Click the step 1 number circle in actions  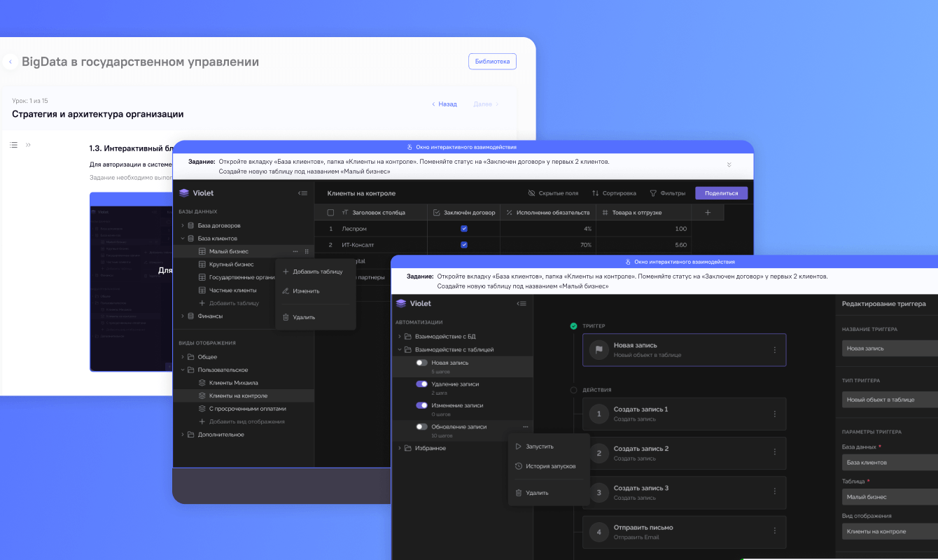point(598,414)
